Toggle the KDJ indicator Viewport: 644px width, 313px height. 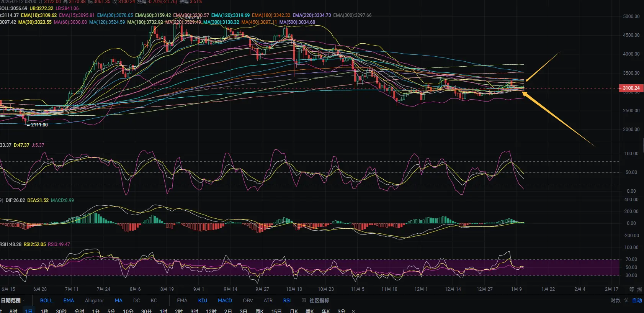(x=203, y=300)
